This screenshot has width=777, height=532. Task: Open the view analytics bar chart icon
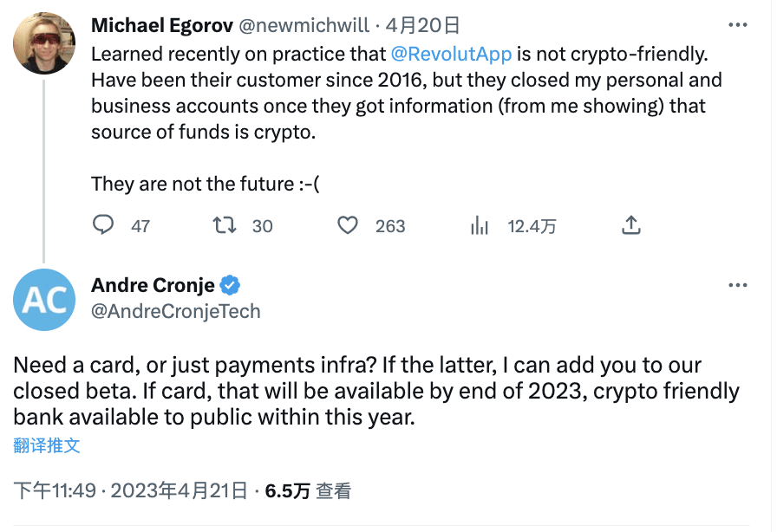click(x=479, y=225)
